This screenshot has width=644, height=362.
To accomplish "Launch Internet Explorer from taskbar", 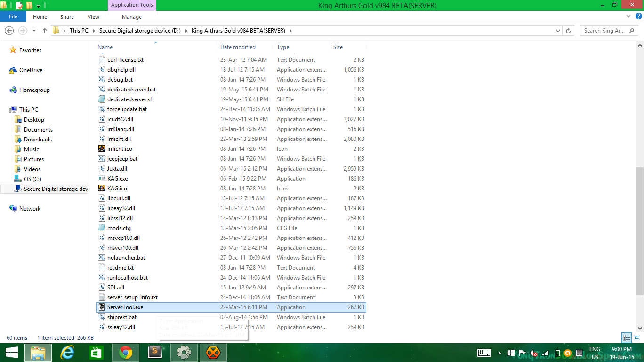I will tap(67, 353).
